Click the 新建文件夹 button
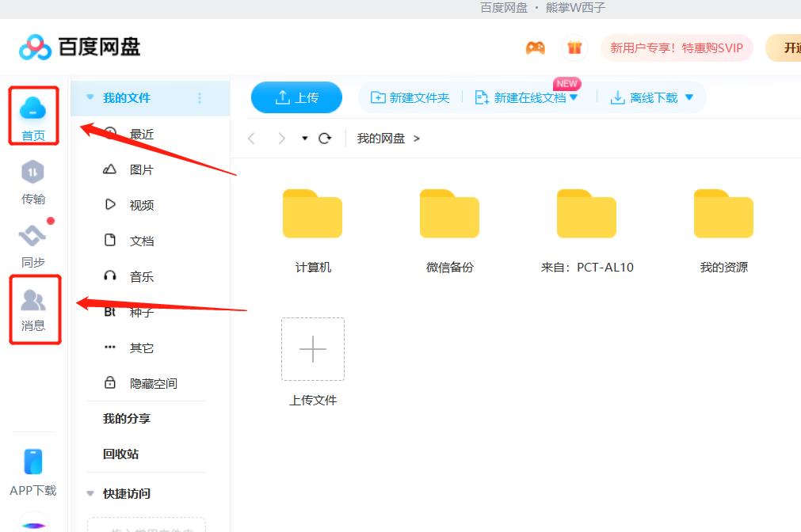801x532 pixels. click(410, 97)
